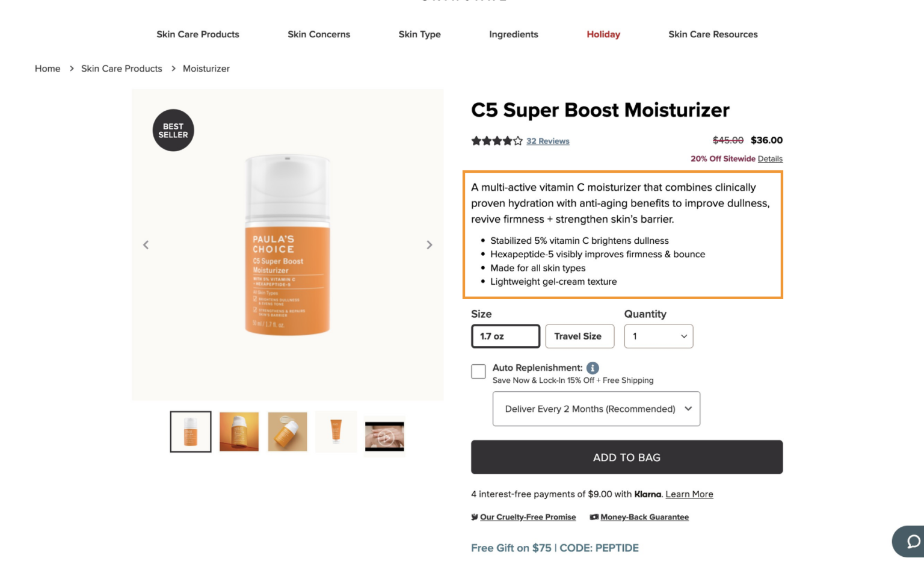Open the Holiday menu item
This screenshot has width=924, height=561.
click(x=603, y=34)
